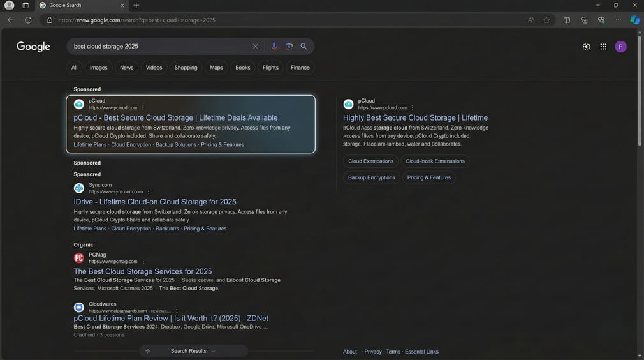Switch to the News filter

click(126, 68)
